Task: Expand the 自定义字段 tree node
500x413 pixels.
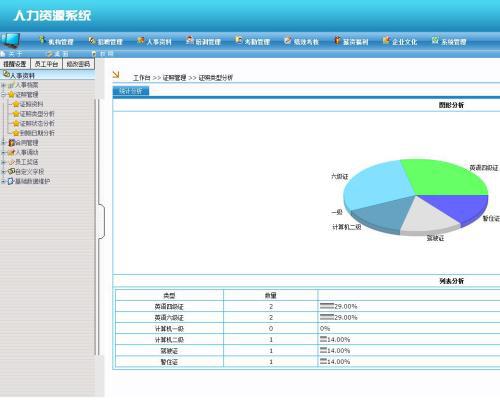Action: point(3,172)
